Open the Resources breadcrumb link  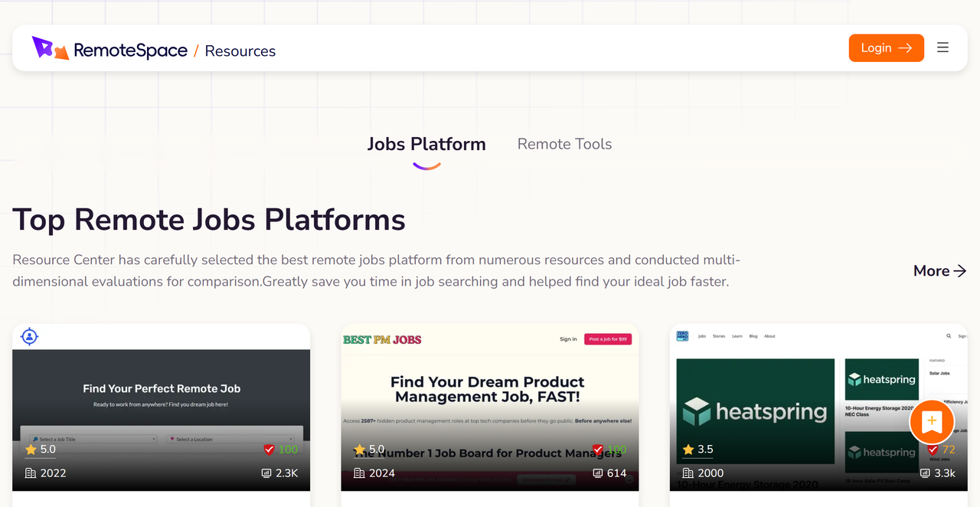click(x=240, y=51)
